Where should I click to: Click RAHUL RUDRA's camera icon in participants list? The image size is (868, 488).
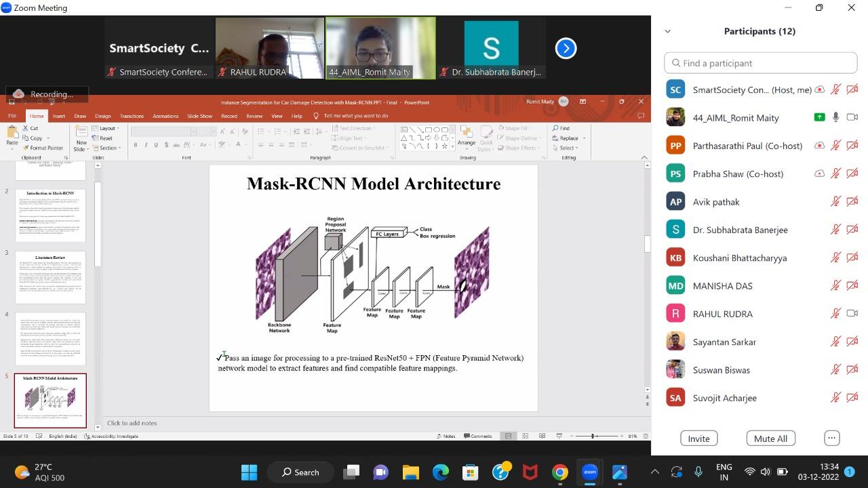point(852,314)
